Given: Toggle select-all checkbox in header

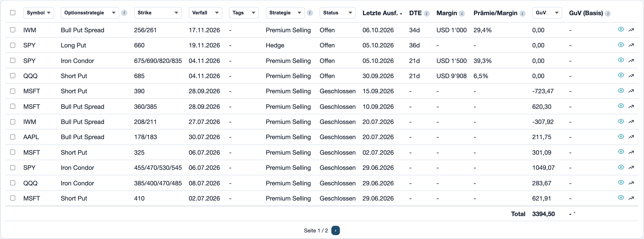Looking at the screenshot, I should (13, 13).
